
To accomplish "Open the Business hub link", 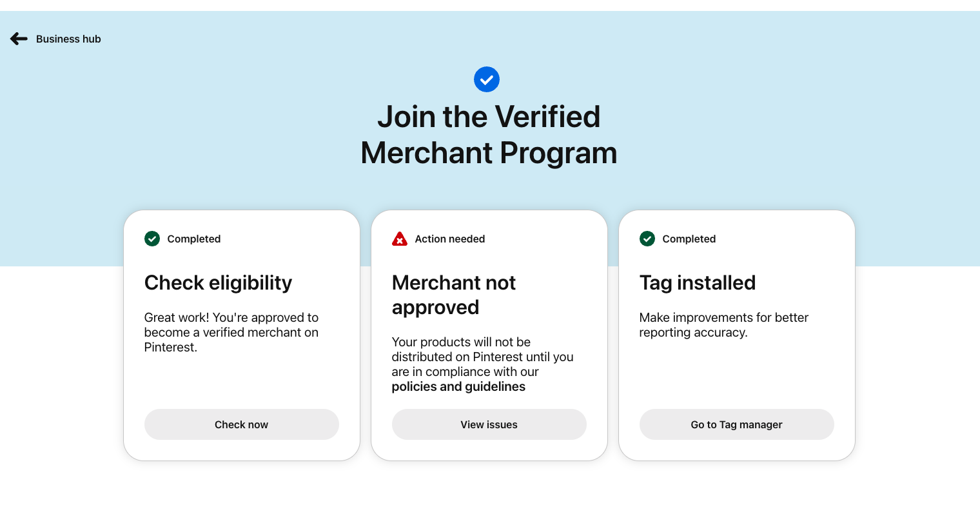I will pos(68,39).
